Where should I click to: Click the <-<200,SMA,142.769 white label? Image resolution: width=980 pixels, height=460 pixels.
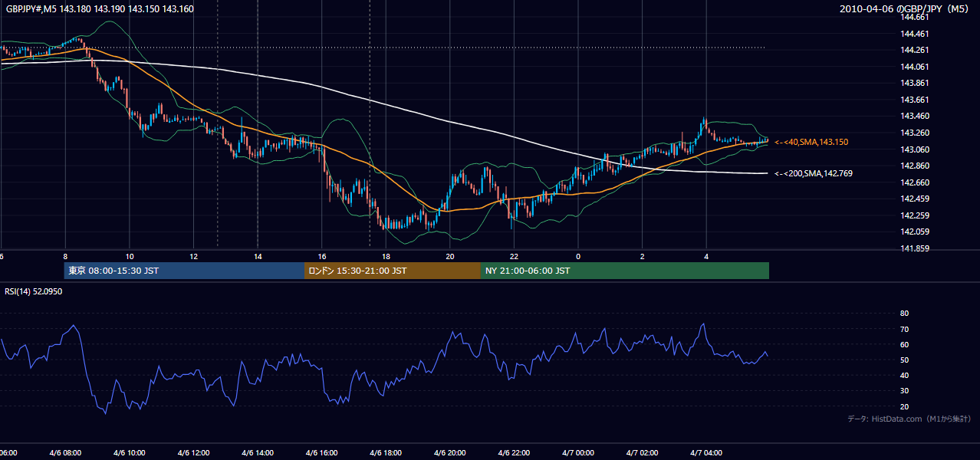[813, 174]
